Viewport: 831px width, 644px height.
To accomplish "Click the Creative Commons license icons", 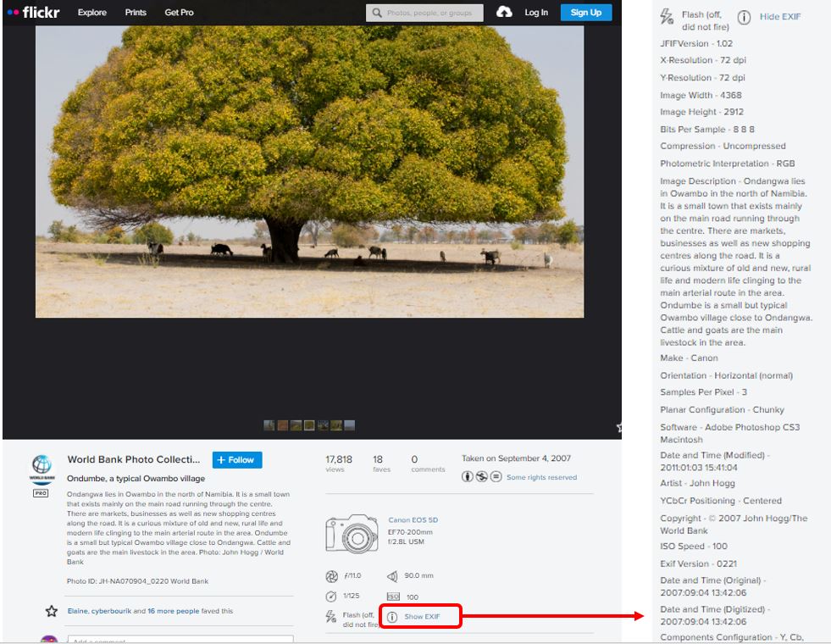I will 481,477.
